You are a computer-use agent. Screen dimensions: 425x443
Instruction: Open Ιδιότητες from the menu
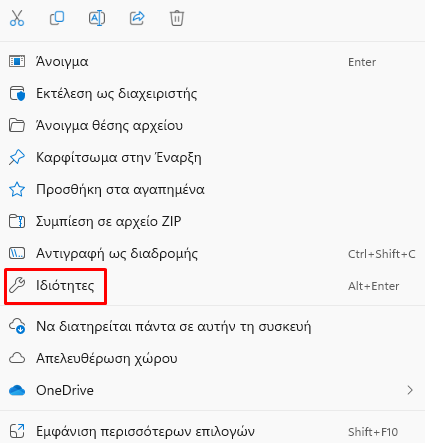click(x=212, y=286)
